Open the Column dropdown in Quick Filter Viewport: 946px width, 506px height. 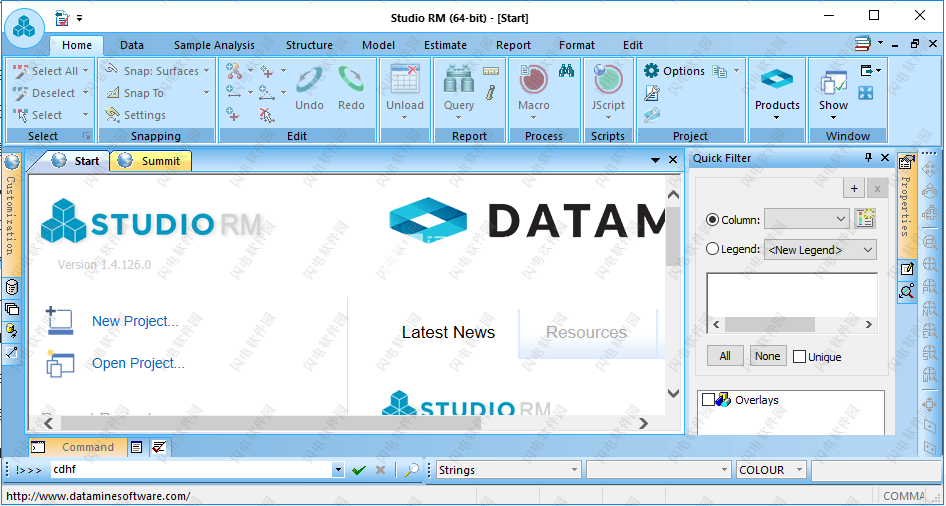point(807,219)
